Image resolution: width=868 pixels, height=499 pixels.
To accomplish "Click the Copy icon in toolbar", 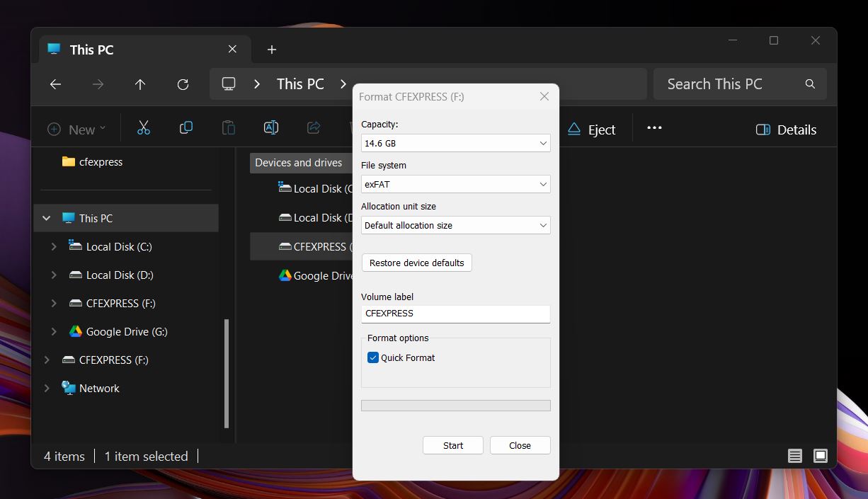I will 186,128.
